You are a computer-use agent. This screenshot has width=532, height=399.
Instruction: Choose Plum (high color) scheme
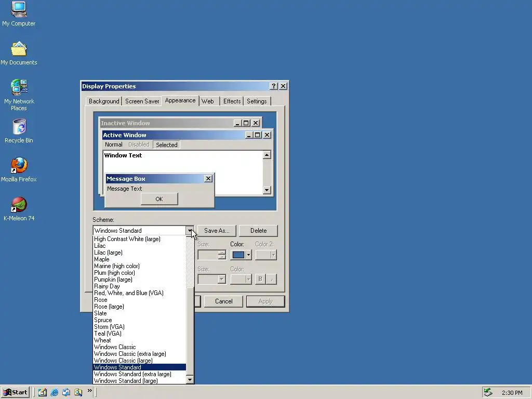pos(139,273)
